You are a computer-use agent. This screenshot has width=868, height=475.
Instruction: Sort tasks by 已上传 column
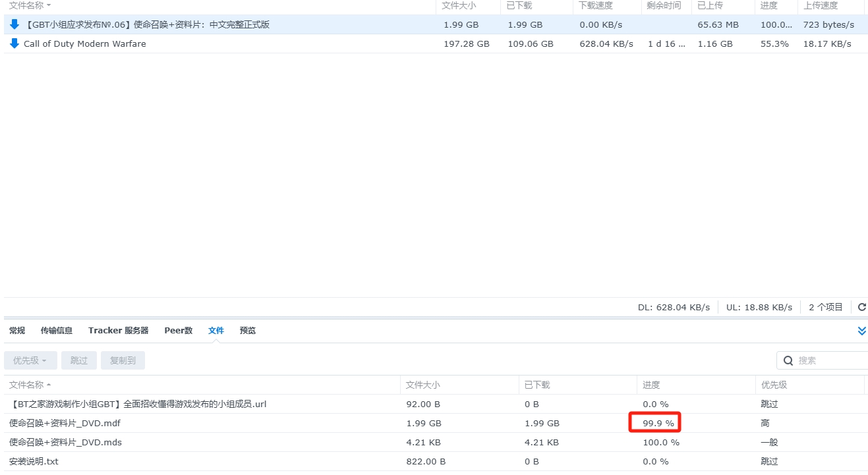pyautogui.click(x=723, y=5)
